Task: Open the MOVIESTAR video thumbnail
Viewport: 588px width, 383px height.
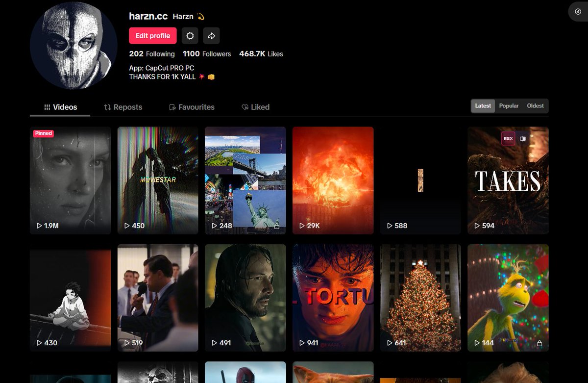Action: pyautogui.click(x=158, y=180)
